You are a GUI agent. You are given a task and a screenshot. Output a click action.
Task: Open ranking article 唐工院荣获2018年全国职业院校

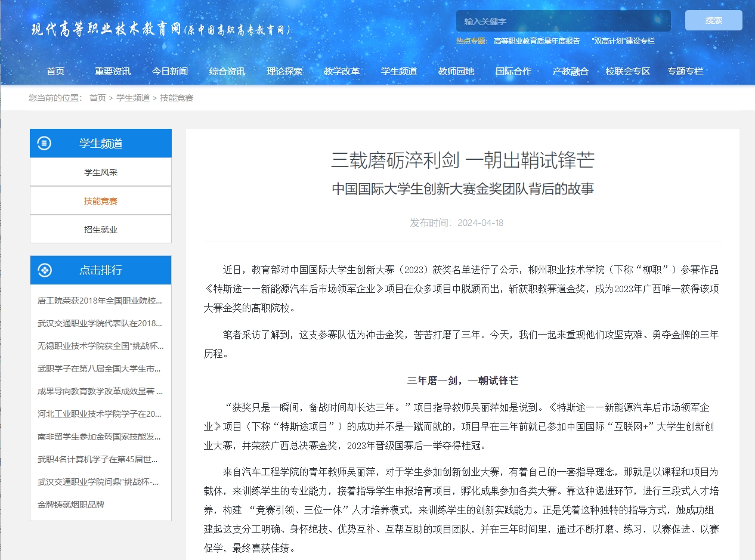(x=100, y=301)
